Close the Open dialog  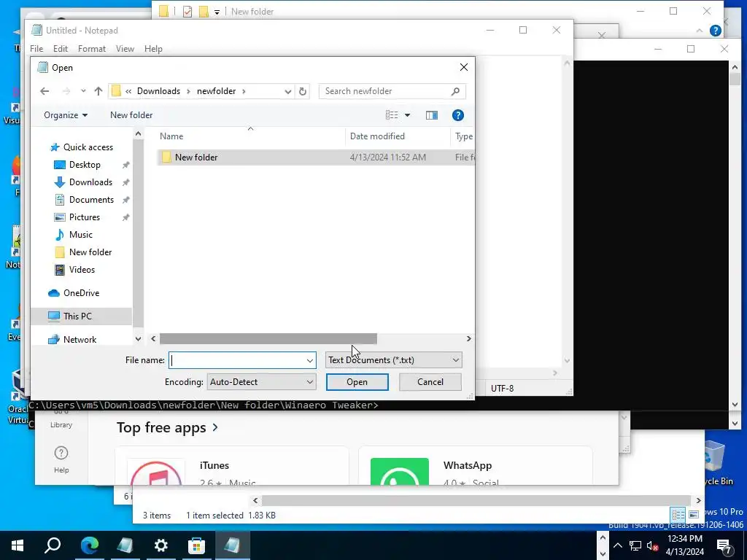coord(463,67)
